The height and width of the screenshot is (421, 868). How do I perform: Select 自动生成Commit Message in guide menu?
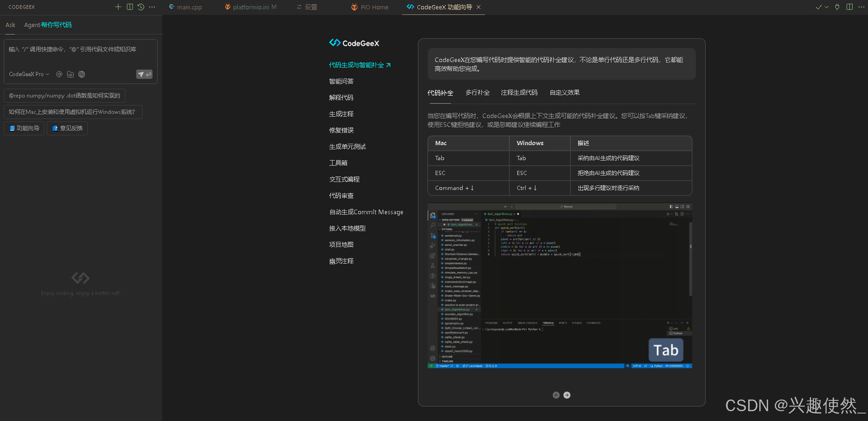(366, 212)
